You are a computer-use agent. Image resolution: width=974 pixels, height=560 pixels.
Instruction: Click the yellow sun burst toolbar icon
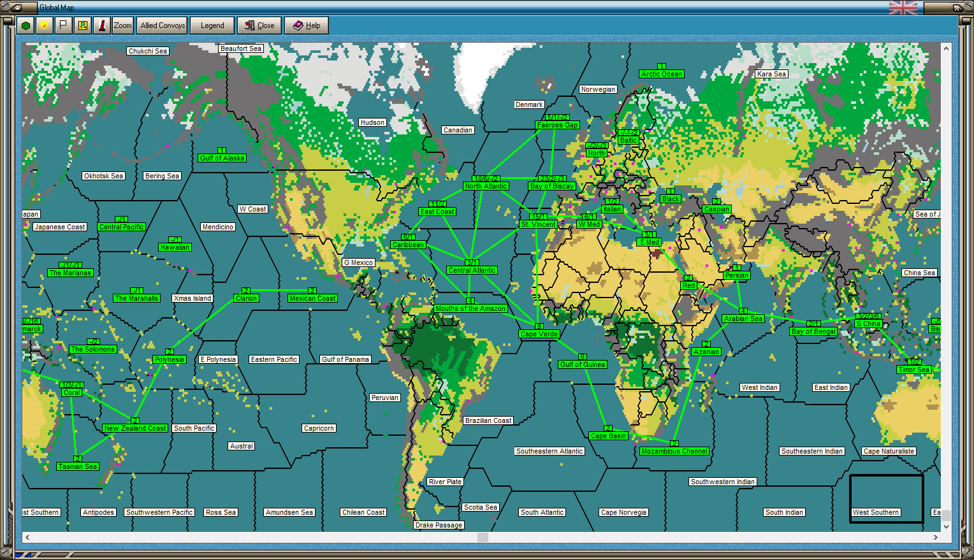tap(44, 25)
